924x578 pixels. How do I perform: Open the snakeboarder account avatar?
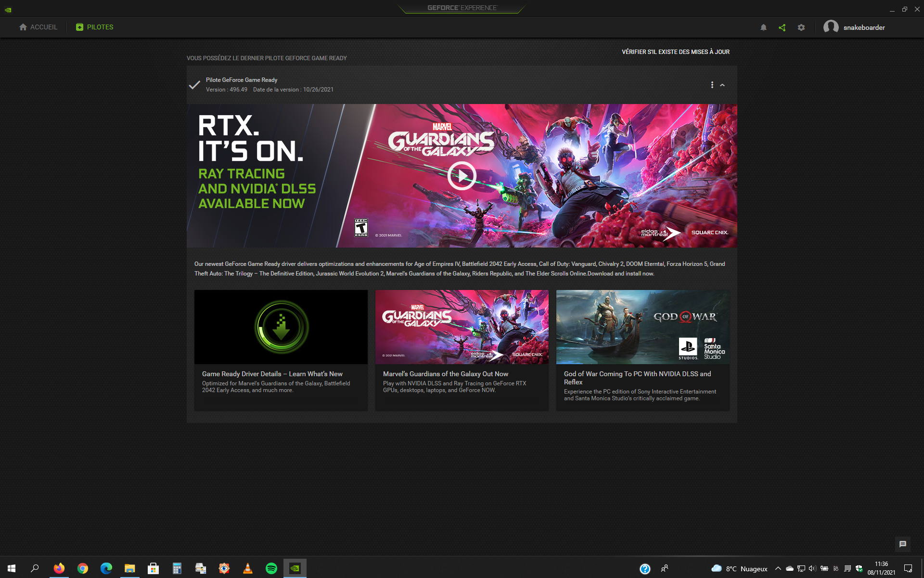[831, 27]
